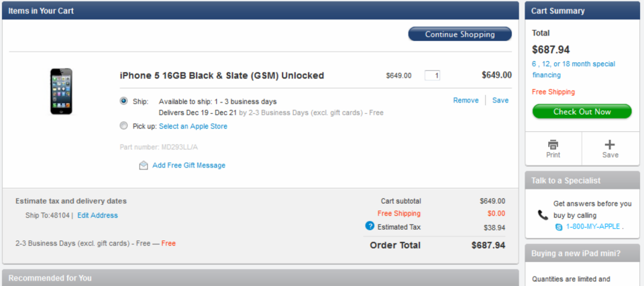Save the iPhone 5 item for later

[500, 100]
